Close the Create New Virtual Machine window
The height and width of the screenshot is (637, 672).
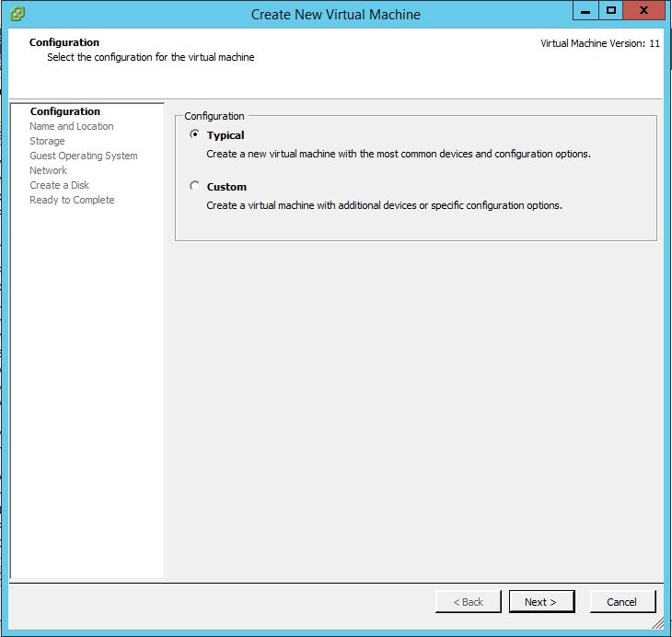tap(643, 11)
